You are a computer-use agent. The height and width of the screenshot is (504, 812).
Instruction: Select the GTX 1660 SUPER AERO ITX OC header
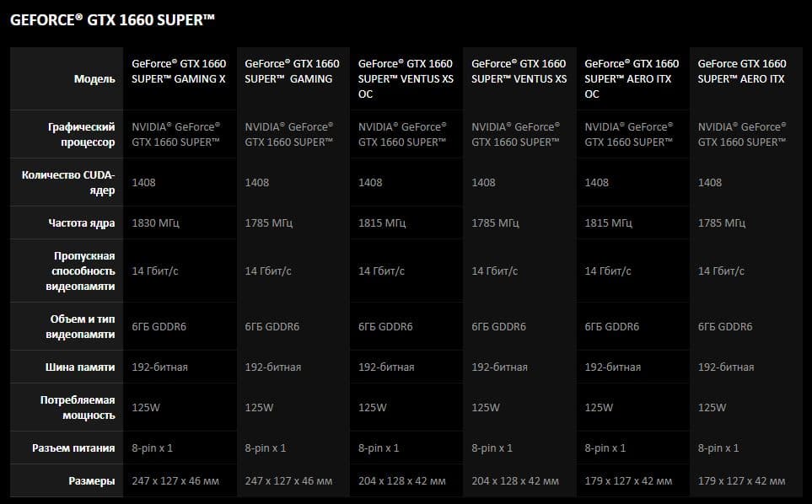click(x=632, y=78)
